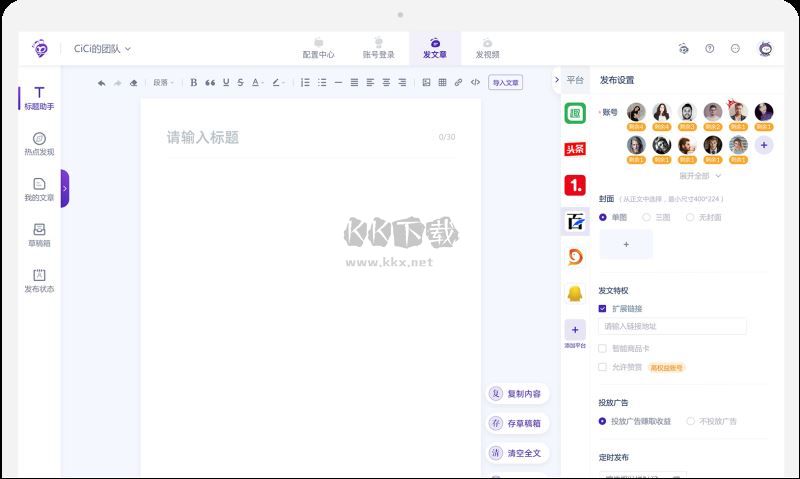The width and height of the screenshot is (800, 479).
Task: Open the user avatar menu top right
Action: (765, 49)
